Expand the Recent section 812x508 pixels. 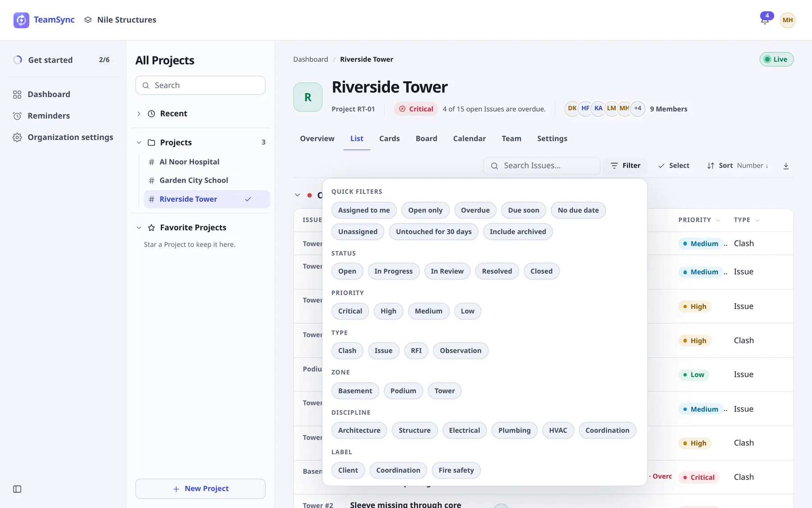pos(139,114)
